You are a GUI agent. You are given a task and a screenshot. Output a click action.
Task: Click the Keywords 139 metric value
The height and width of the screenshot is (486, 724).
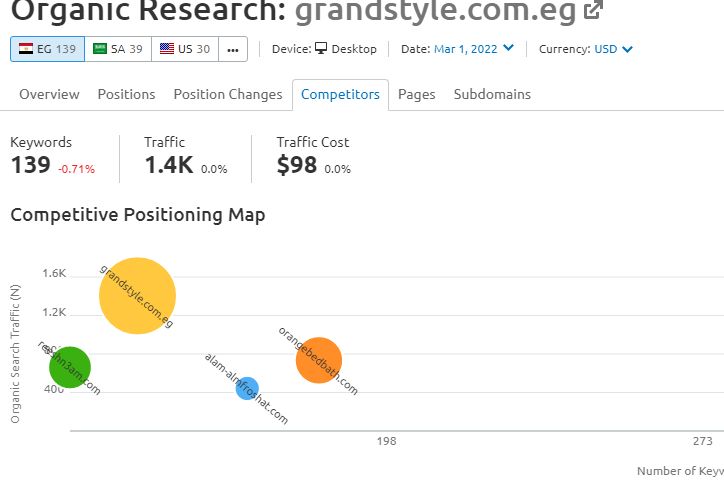pyautogui.click(x=30, y=166)
